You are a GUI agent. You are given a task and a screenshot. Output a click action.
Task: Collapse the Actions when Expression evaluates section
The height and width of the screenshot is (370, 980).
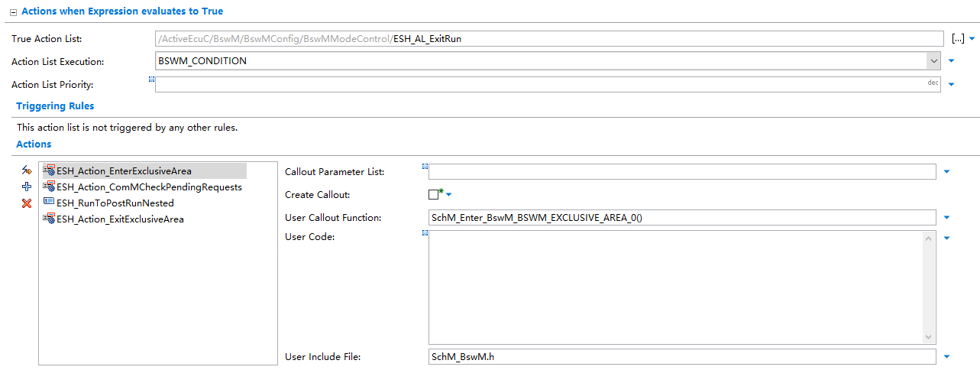pyautogui.click(x=13, y=12)
